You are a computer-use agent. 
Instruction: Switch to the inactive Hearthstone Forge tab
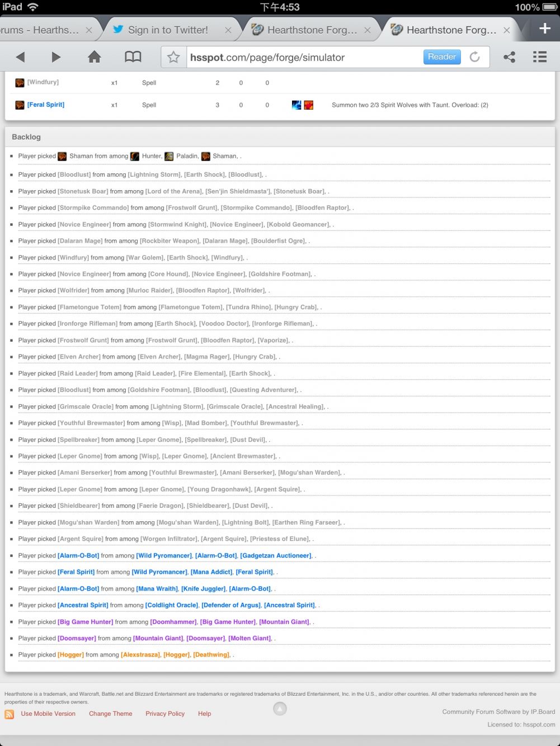click(312, 30)
